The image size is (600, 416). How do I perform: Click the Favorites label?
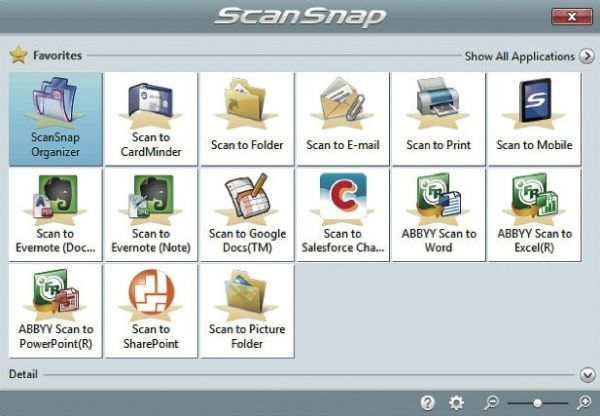click(57, 55)
